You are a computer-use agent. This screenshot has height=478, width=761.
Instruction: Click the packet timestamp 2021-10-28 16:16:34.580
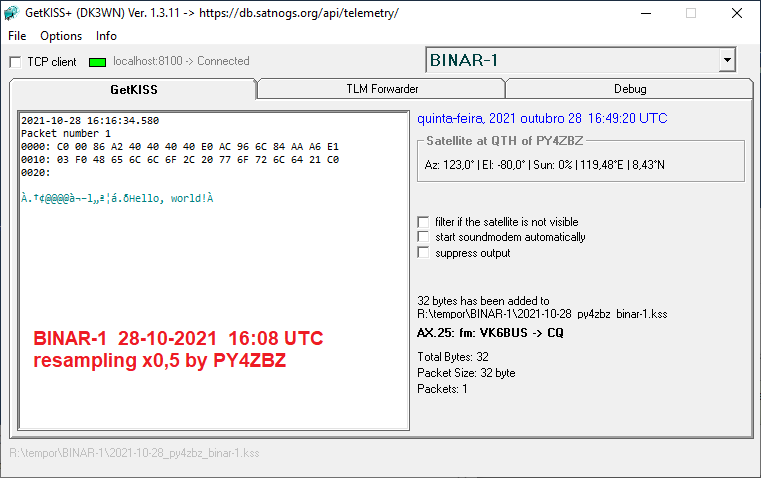click(90, 120)
